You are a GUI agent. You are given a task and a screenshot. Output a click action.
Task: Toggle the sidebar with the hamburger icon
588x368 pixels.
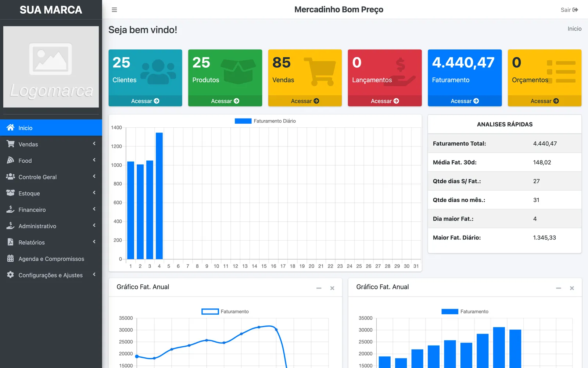(114, 10)
